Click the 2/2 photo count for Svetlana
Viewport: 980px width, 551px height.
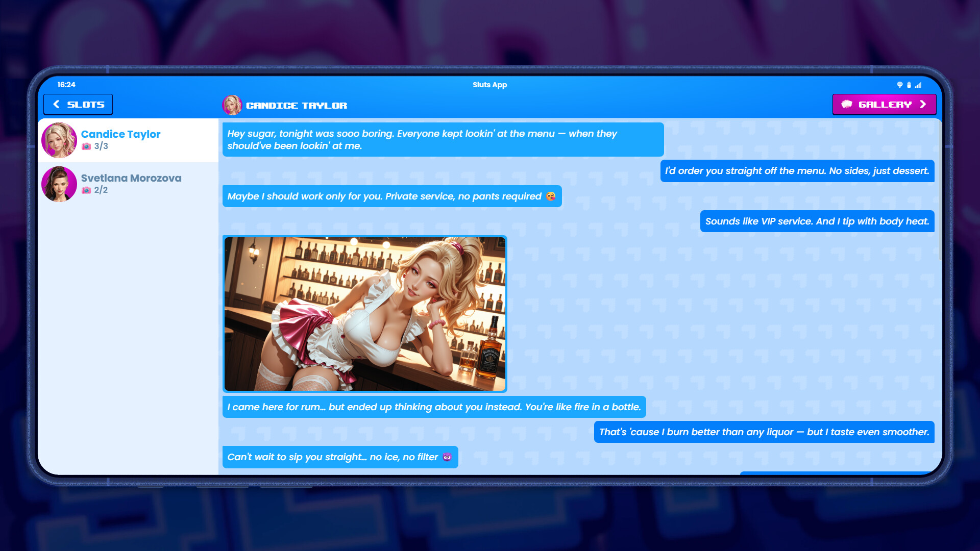[101, 190]
